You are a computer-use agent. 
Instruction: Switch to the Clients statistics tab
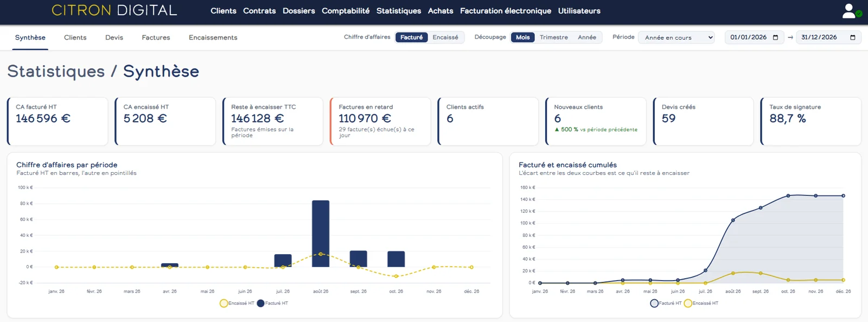(75, 37)
